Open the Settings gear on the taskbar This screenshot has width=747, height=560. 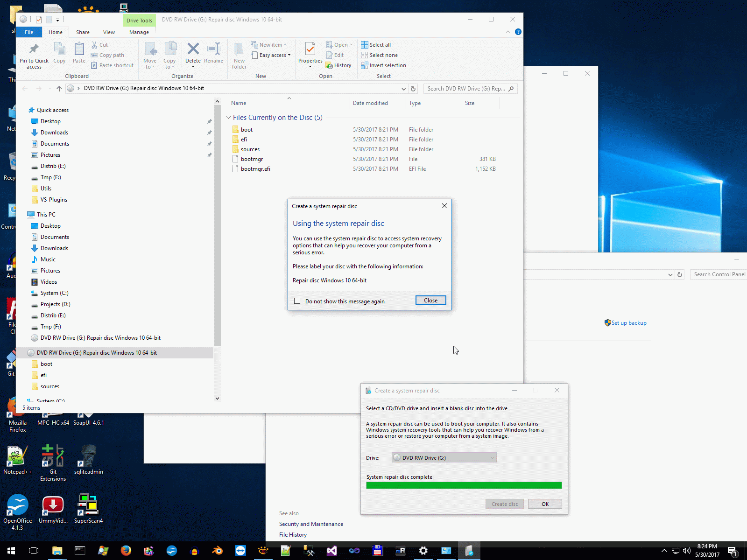pos(423,551)
